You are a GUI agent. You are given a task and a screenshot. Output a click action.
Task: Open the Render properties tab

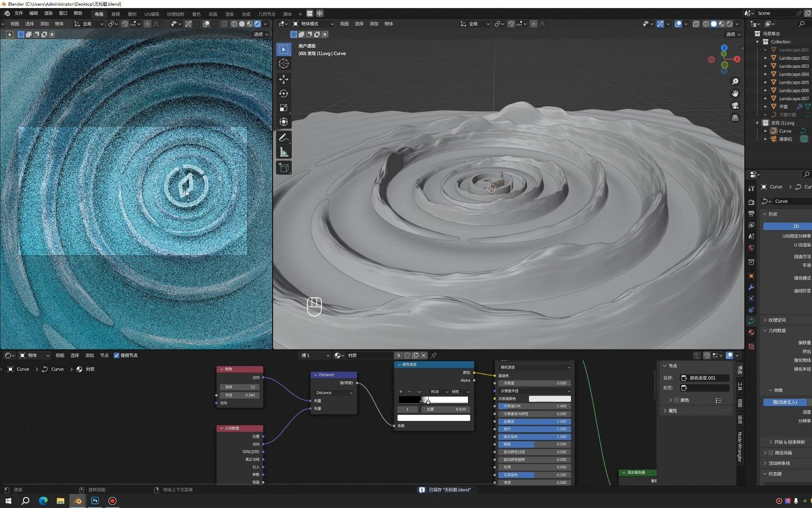751,202
